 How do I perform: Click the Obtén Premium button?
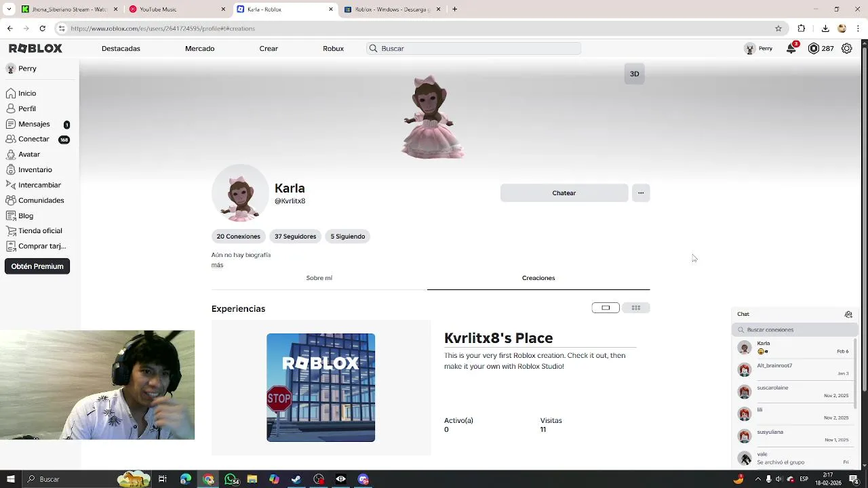pos(37,266)
